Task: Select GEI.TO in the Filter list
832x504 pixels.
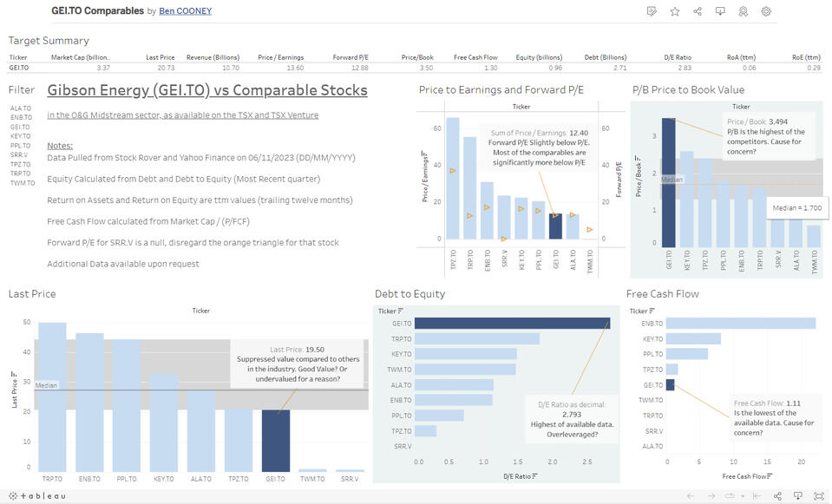Action: (x=20, y=127)
